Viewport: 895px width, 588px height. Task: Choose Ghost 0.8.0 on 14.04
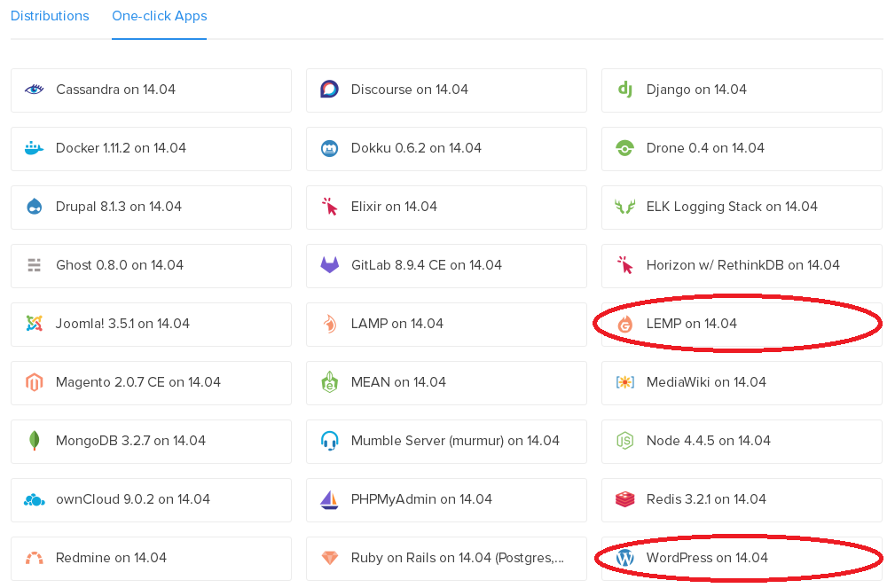pos(152,266)
